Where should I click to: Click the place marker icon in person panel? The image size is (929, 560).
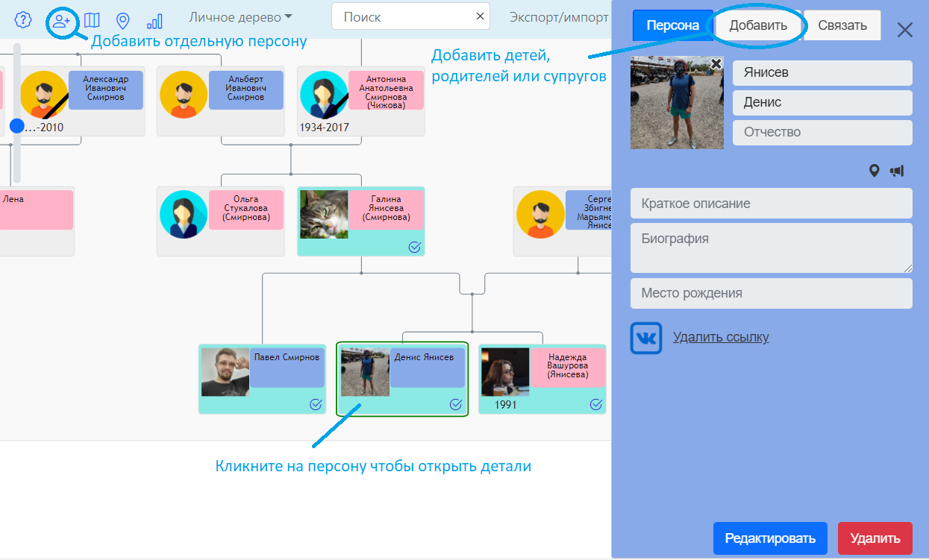(x=875, y=171)
